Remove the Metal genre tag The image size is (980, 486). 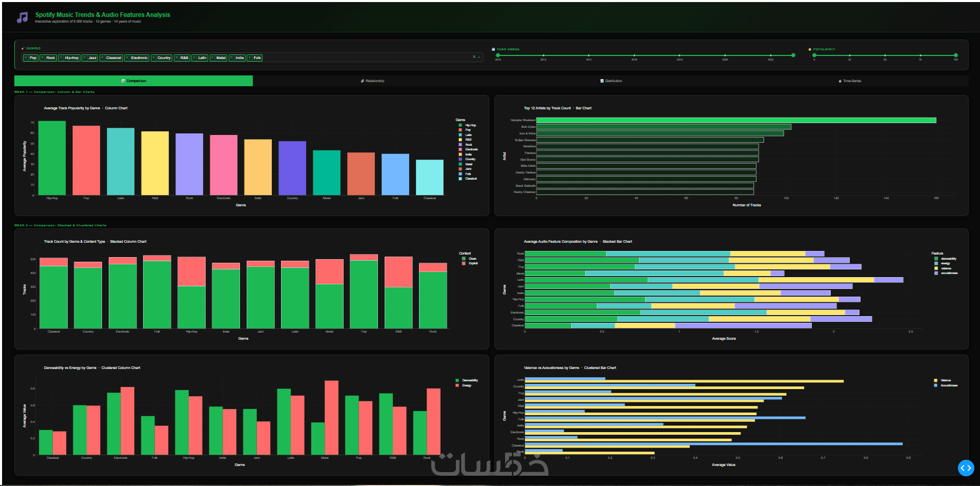[212, 58]
